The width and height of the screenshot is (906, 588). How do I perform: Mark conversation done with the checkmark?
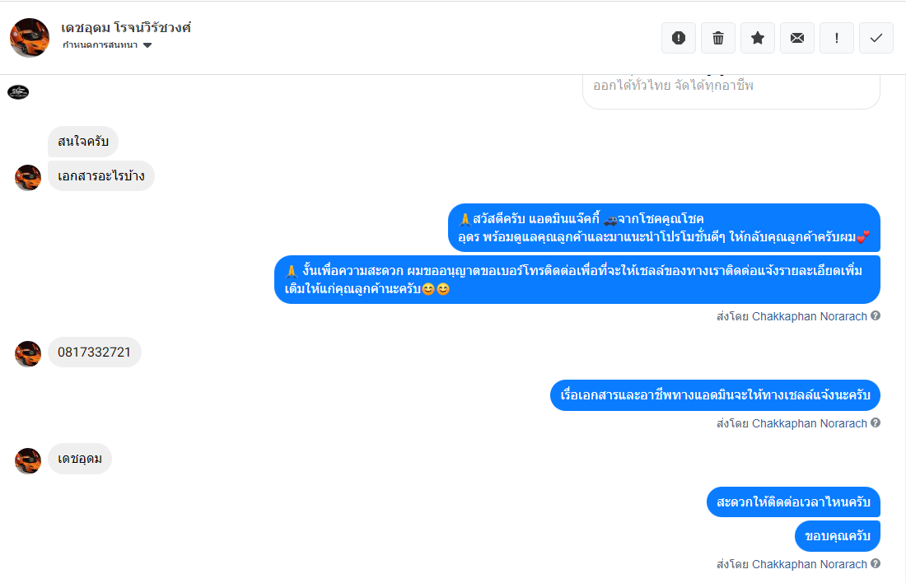point(876,38)
